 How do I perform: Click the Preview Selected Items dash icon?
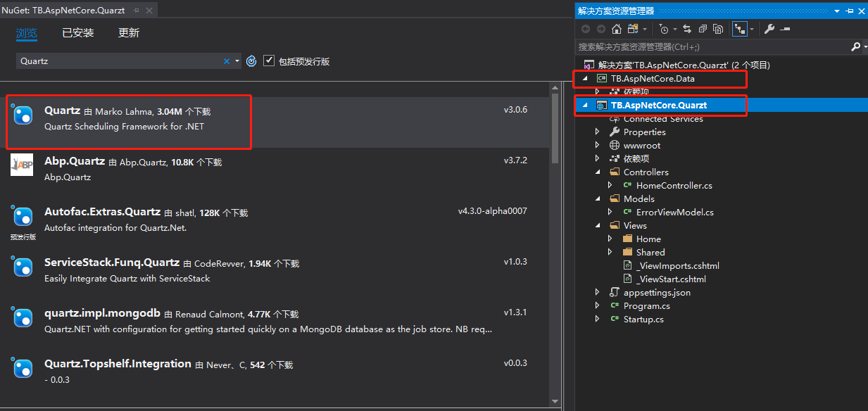click(x=785, y=29)
